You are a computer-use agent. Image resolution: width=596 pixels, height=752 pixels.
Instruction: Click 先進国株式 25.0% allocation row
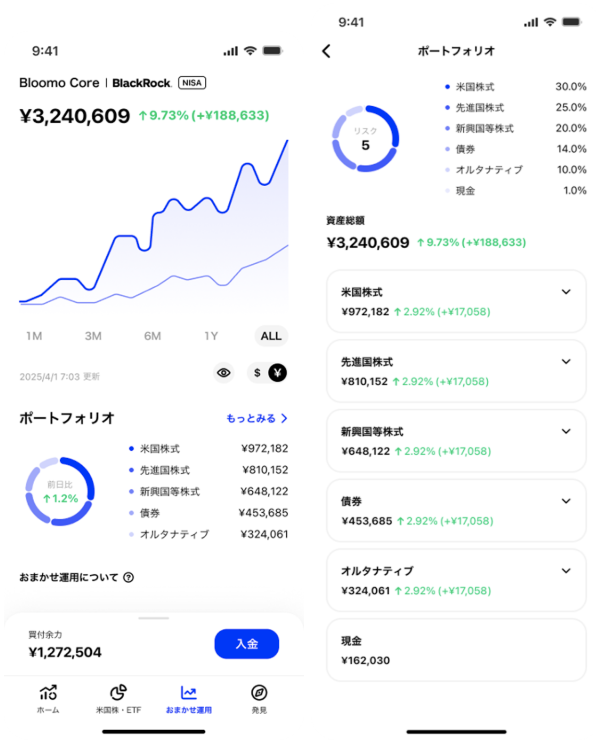pos(515,107)
